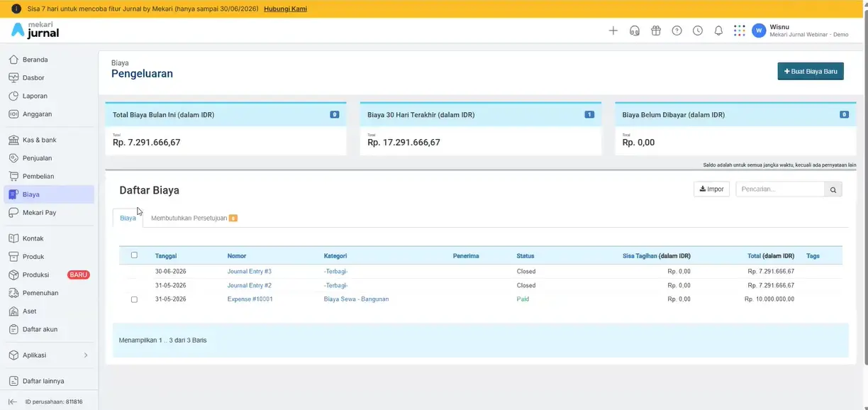Open the Journal Entry #3 link
Image resolution: width=868 pixels, height=410 pixels.
pyautogui.click(x=250, y=272)
